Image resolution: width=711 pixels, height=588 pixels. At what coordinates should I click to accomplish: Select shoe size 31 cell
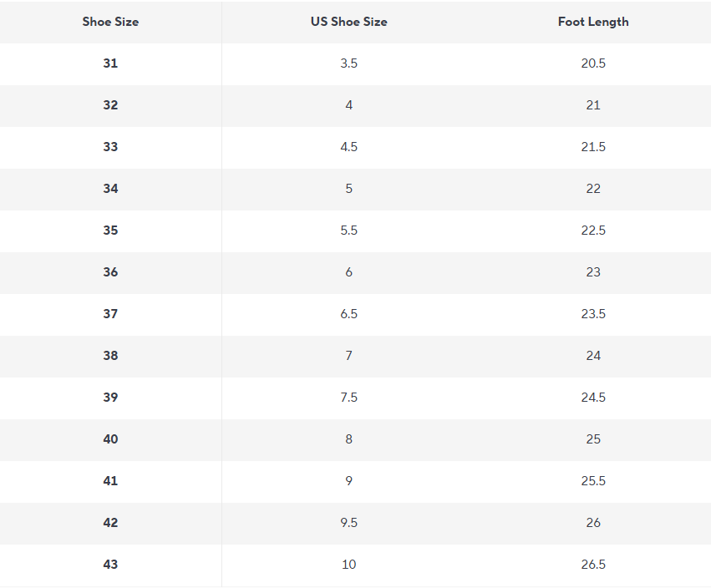(110, 63)
